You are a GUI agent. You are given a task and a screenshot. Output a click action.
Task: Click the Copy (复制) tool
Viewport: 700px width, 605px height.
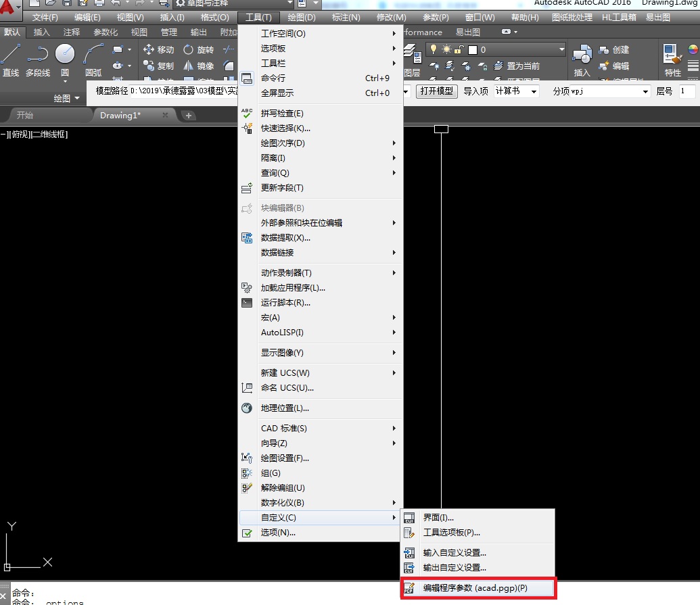pyautogui.click(x=158, y=66)
